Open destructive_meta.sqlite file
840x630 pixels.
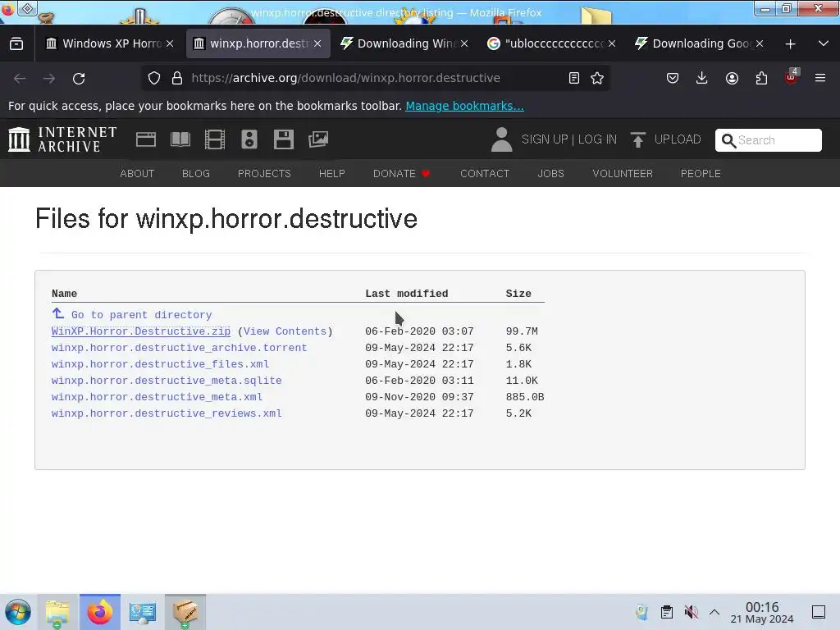(x=167, y=381)
